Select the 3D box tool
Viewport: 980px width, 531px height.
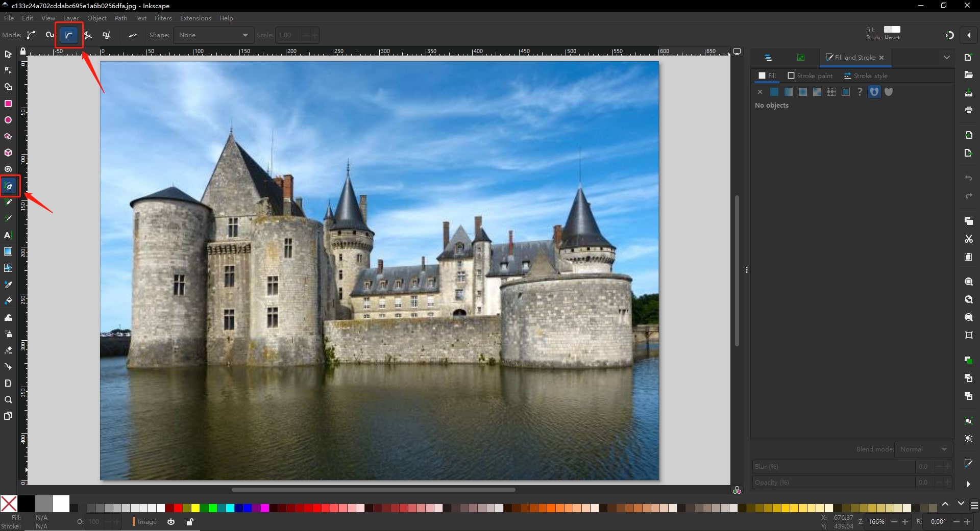[x=8, y=153]
